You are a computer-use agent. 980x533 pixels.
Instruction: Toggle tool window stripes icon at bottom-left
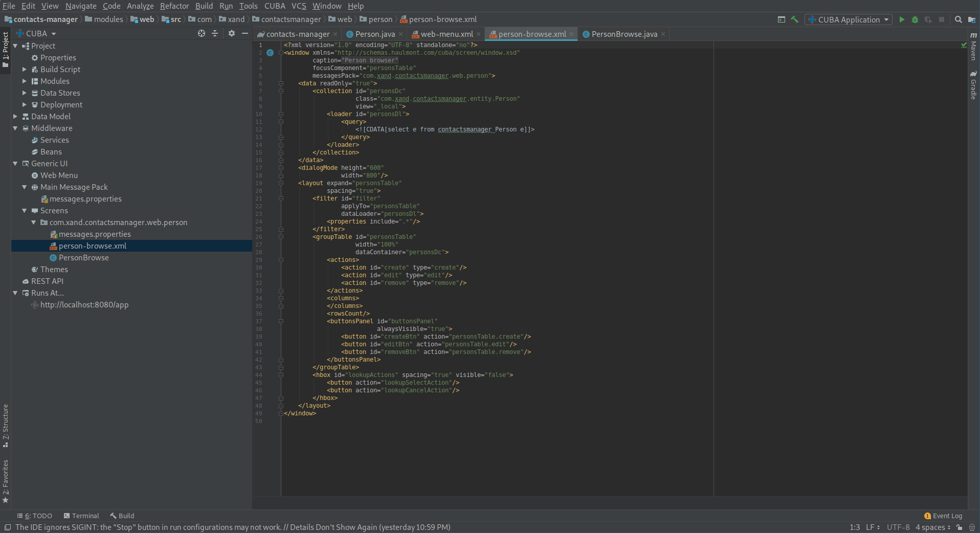click(x=7, y=527)
